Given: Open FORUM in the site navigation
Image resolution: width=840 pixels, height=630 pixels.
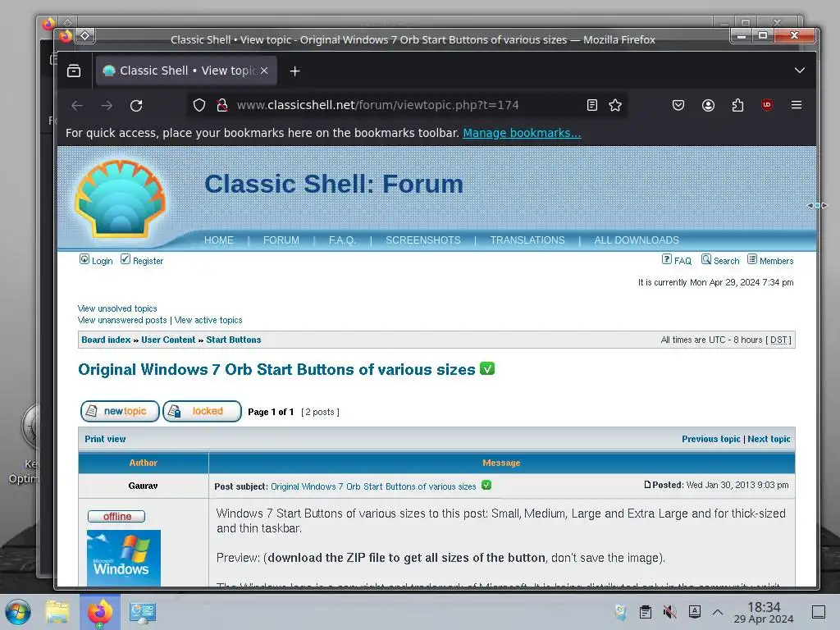Looking at the screenshot, I should click(281, 240).
